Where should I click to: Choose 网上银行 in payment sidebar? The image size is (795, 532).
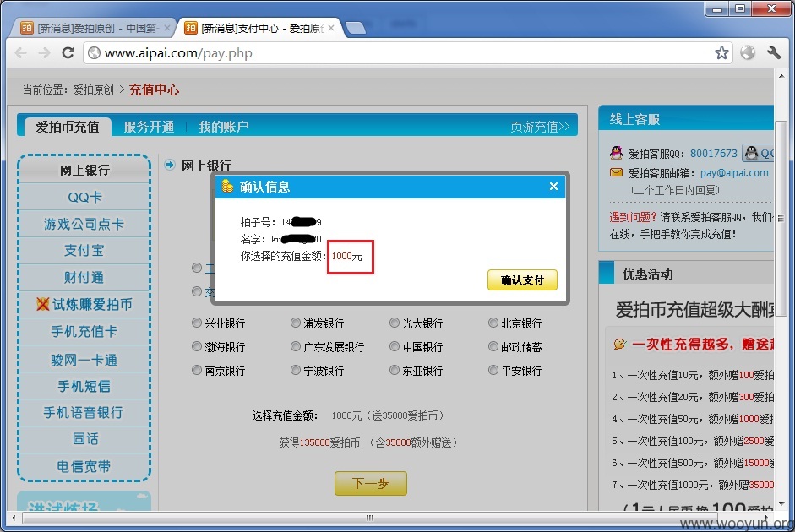[84, 171]
